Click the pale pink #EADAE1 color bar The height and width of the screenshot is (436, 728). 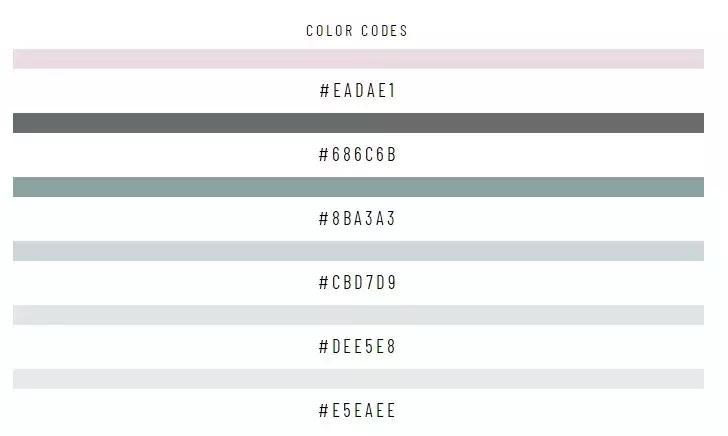tap(358, 59)
